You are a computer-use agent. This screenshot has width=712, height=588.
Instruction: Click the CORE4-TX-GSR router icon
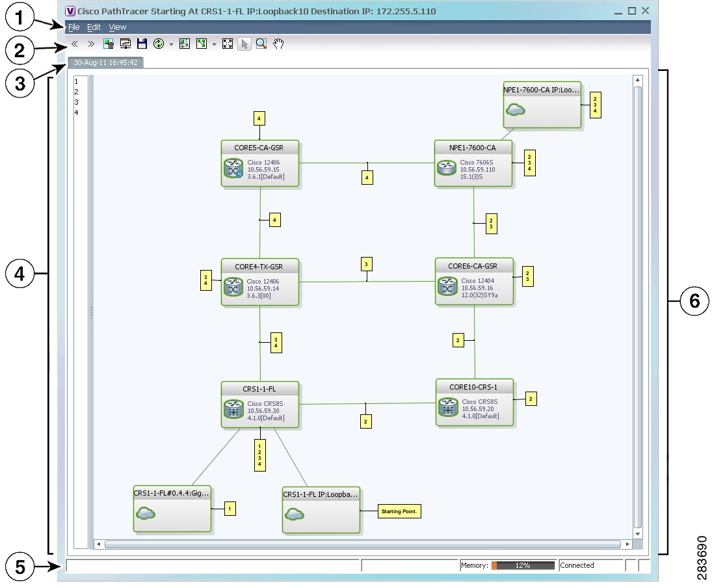click(233, 287)
